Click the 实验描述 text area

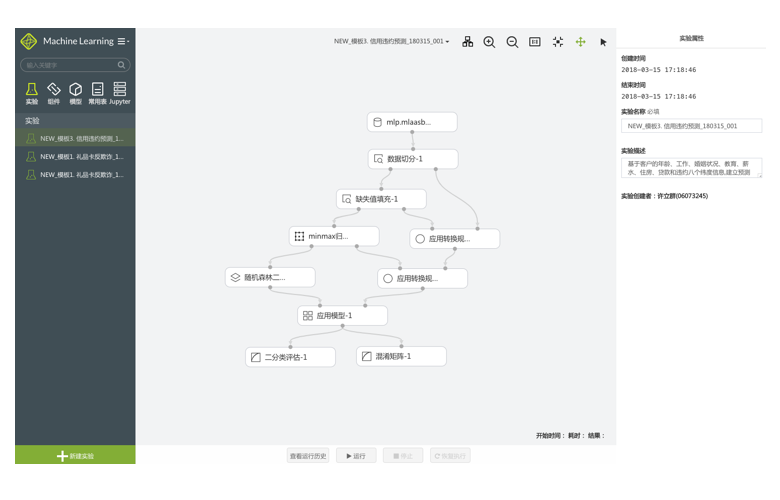tap(691, 168)
